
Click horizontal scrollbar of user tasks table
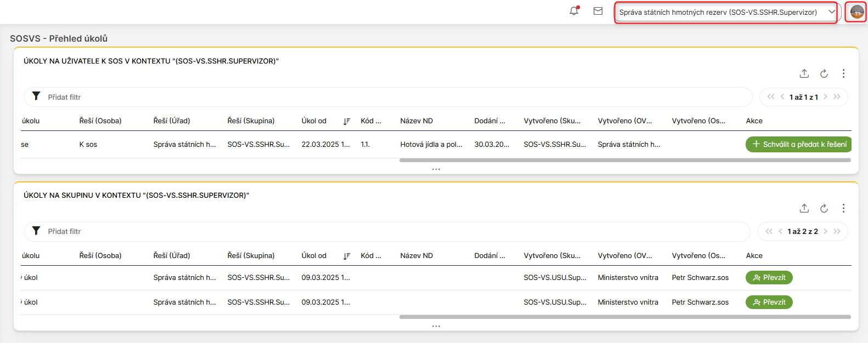tap(624, 161)
